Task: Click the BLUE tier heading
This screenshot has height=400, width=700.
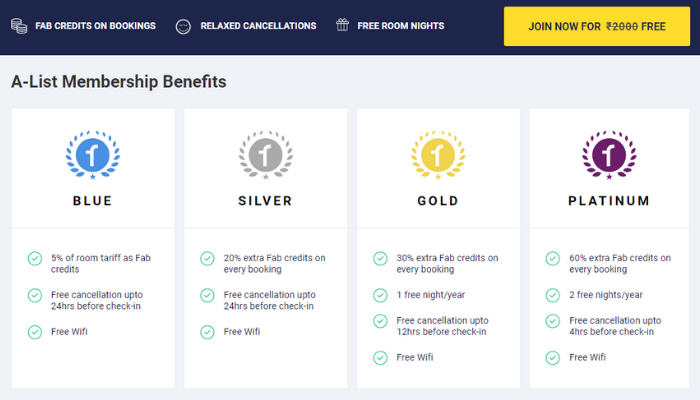Action: pos(92,201)
